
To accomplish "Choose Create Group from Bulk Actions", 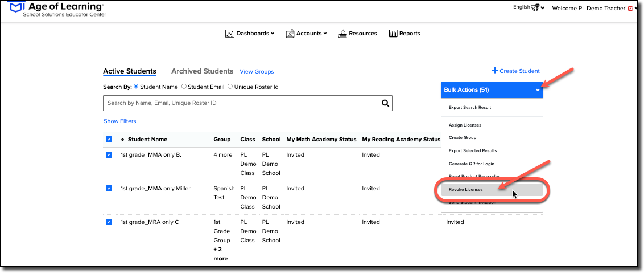I will point(463,137).
